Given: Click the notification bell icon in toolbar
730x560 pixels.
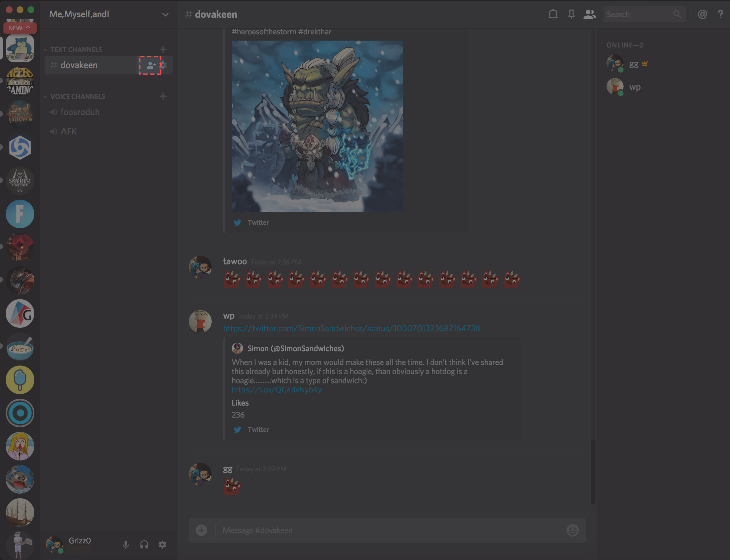Looking at the screenshot, I should click(552, 14).
